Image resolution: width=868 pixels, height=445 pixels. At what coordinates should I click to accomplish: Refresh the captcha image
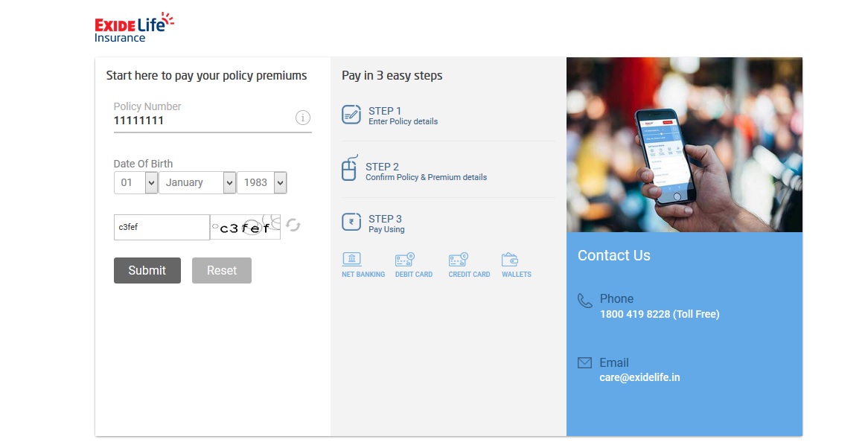coord(293,225)
